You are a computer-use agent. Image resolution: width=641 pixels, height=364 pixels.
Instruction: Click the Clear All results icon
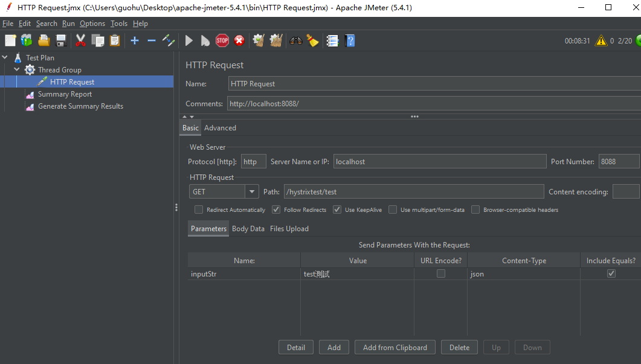tap(276, 40)
